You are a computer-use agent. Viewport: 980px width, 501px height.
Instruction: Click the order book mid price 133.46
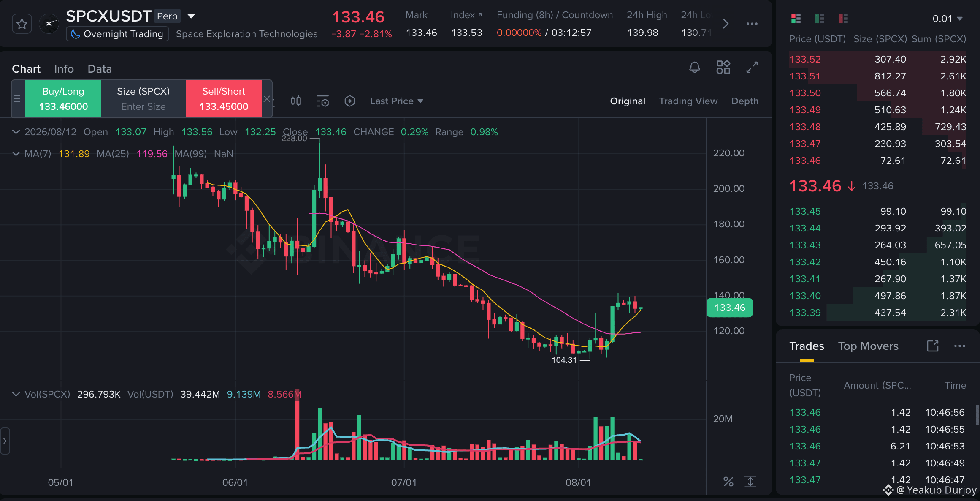pyautogui.click(x=815, y=186)
